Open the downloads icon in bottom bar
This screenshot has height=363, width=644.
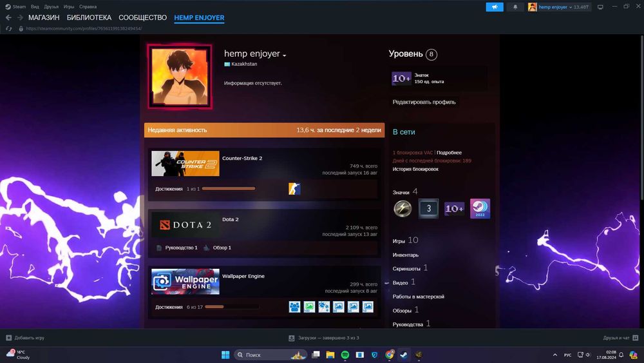292,338
